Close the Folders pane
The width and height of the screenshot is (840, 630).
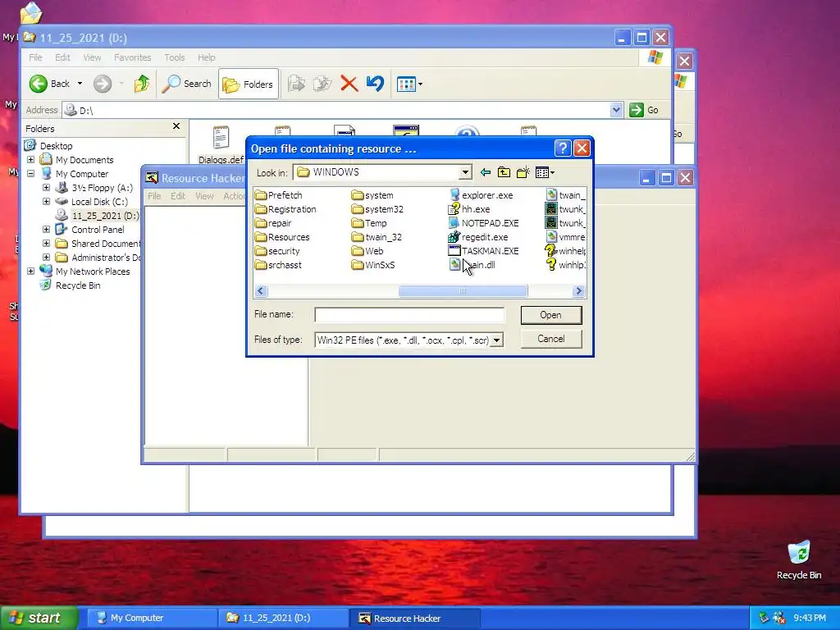[176, 126]
